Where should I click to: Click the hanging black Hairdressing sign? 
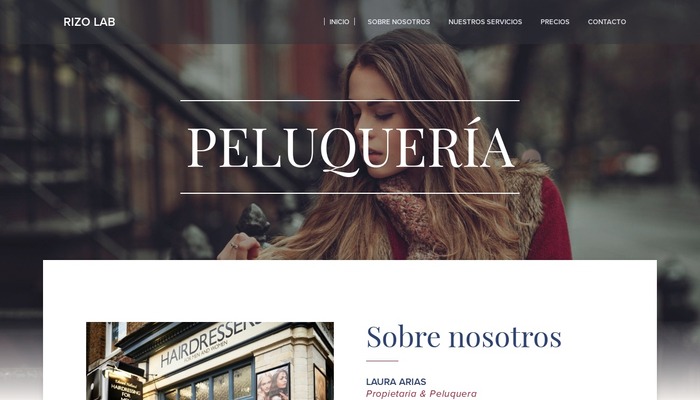pos(125,387)
